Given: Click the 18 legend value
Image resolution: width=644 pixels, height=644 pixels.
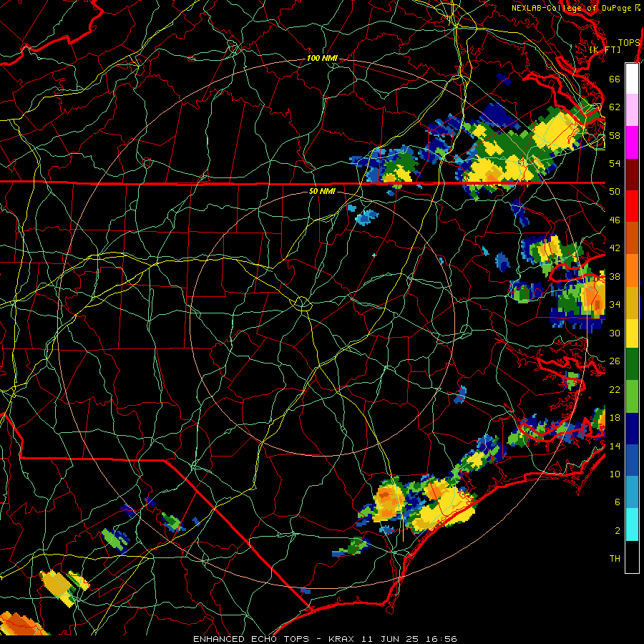Looking at the screenshot, I should [615, 418].
